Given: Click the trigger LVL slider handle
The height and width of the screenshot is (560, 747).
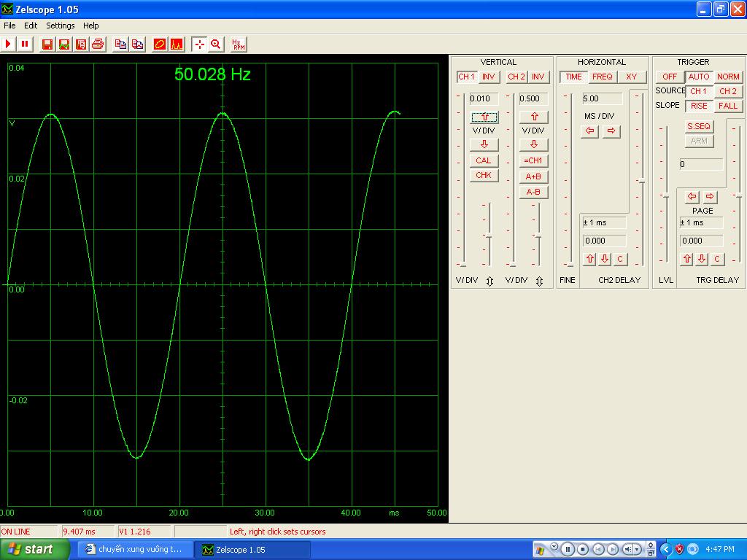Looking at the screenshot, I should coord(665,195).
